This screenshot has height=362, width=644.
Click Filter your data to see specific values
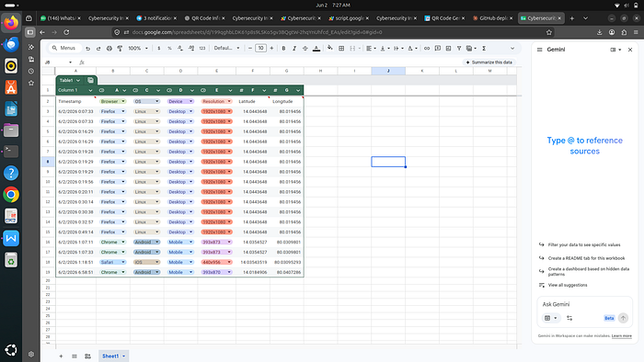584,244
